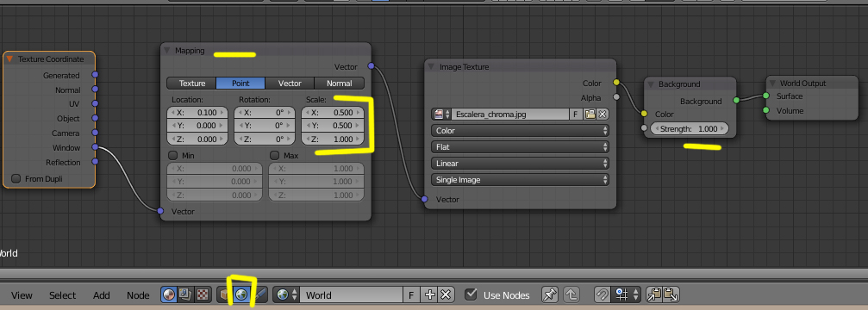This screenshot has width=868, height=310.
Task: Toggle auto-offset snapping icon
Action: tap(602, 295)
